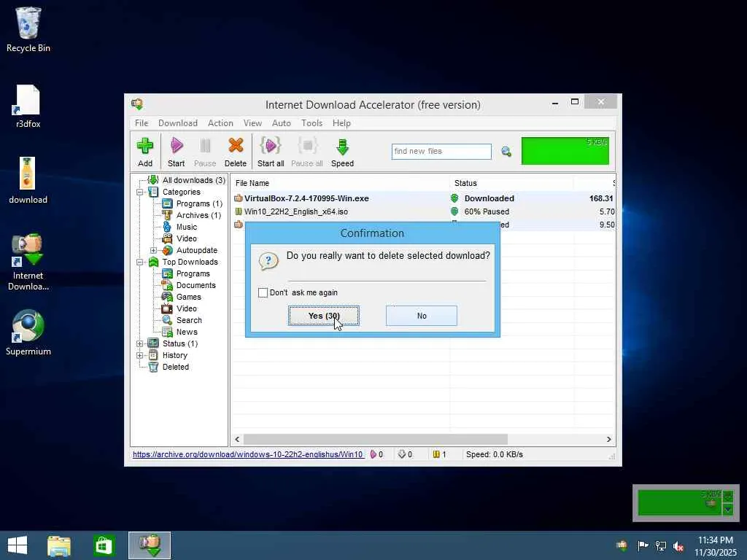
Task: Click the floating green speed widget
Action: pos(685,503)
